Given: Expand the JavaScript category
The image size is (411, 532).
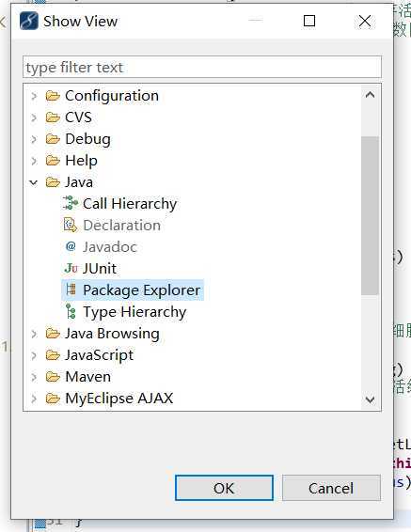Looking at the screenshot, I should coord(34,355).
